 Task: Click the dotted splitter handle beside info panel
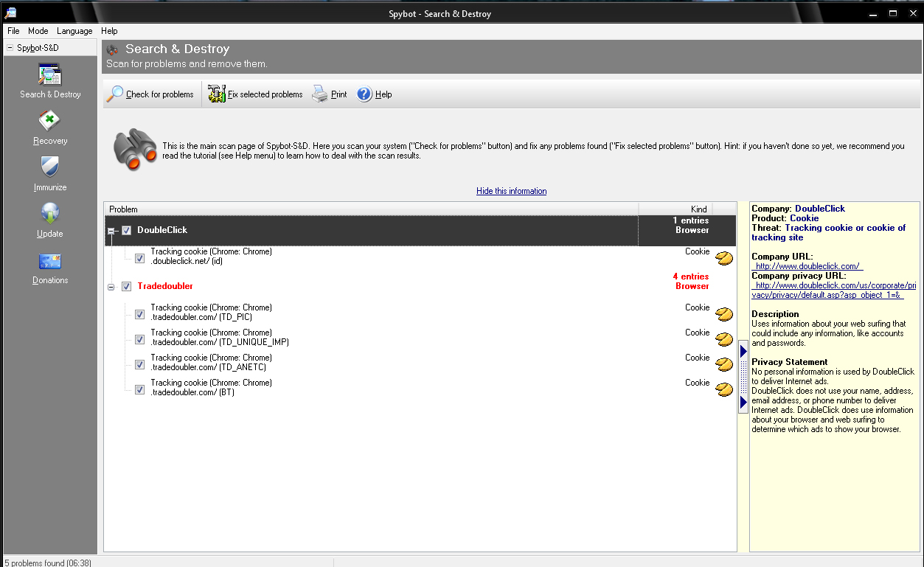click(x=743, y=377)
